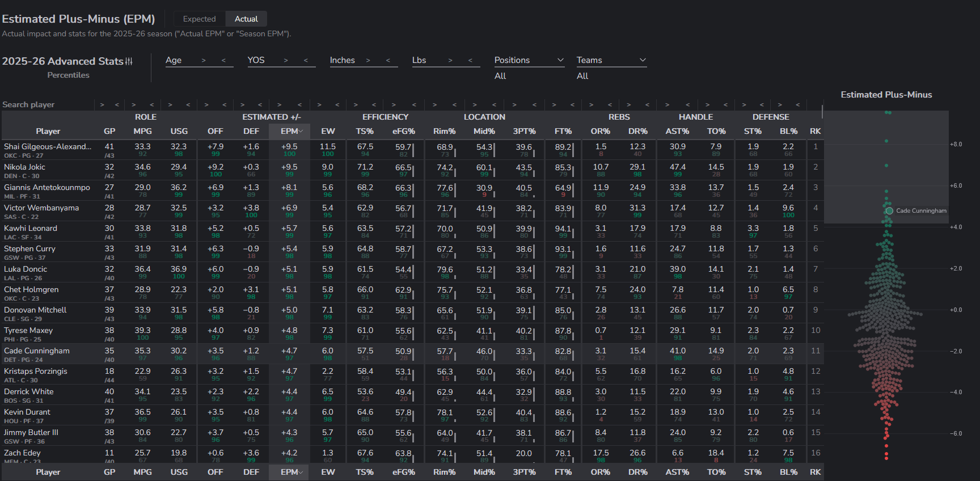Click the YOS greater-than filter arrow
980x481 pixels.
286,60
